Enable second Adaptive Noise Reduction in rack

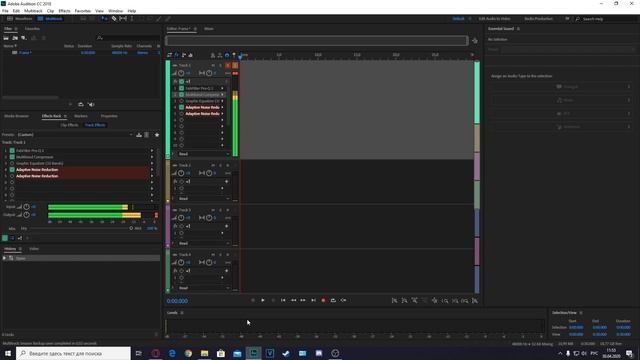pyautogui.click(x=12, y=176)
